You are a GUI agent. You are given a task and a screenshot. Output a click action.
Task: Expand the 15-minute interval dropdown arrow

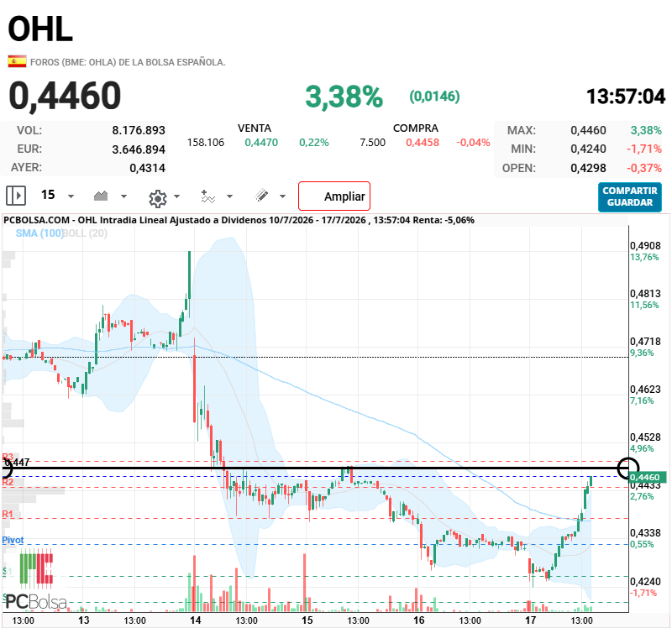pyautogui.click(x=71, y=196)
